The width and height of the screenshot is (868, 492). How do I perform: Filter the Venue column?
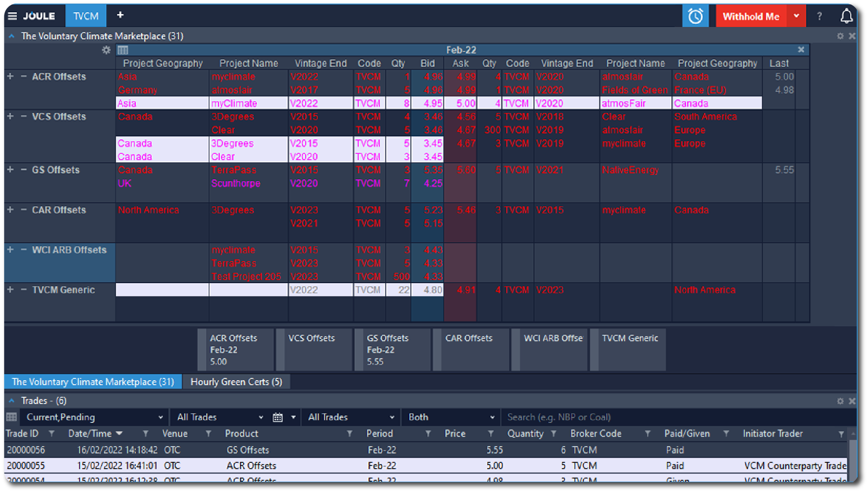[208, 434]
